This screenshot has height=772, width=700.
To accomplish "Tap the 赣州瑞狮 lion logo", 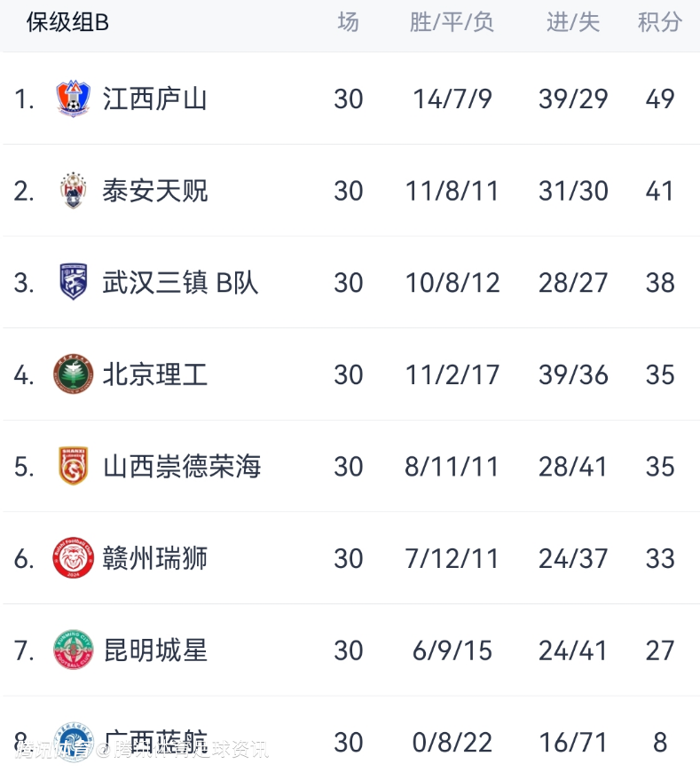I will pyautogui.click(x=73, y=558).
